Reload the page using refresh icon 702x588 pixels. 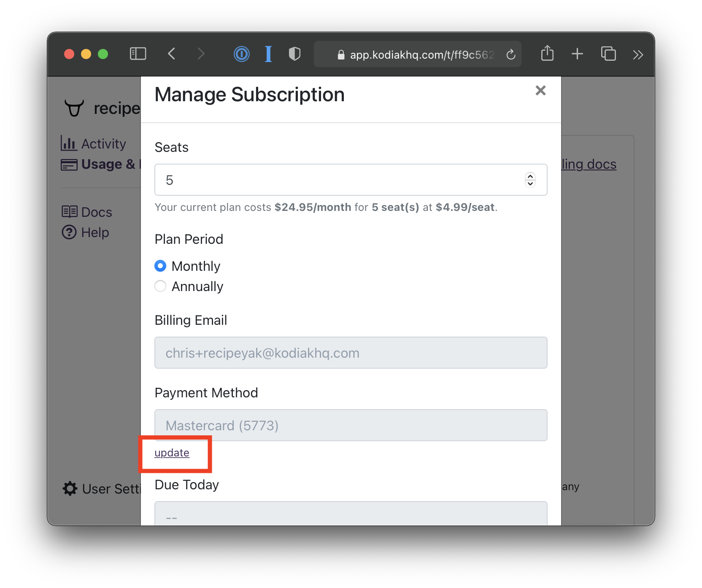point(511,54)
